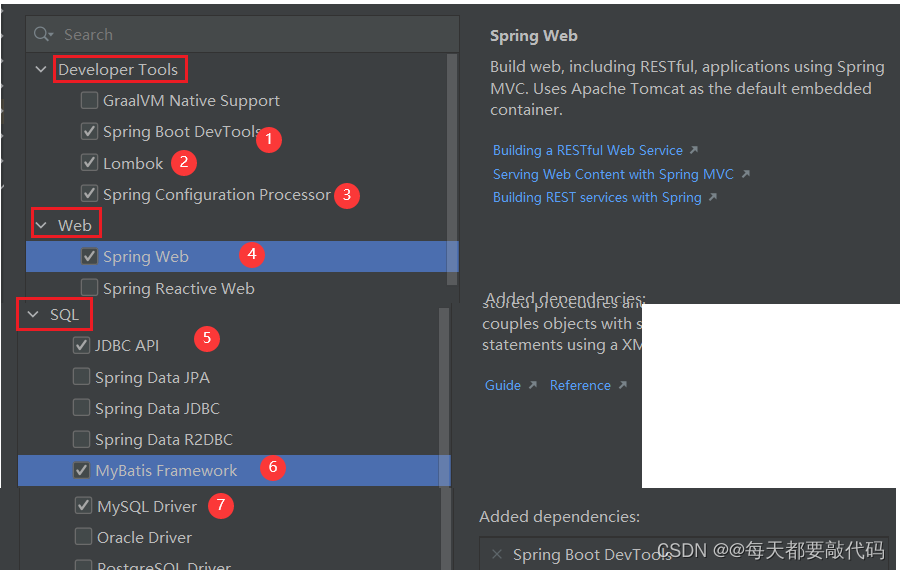Select the Spring Reactive Web row text

[179, 288]
